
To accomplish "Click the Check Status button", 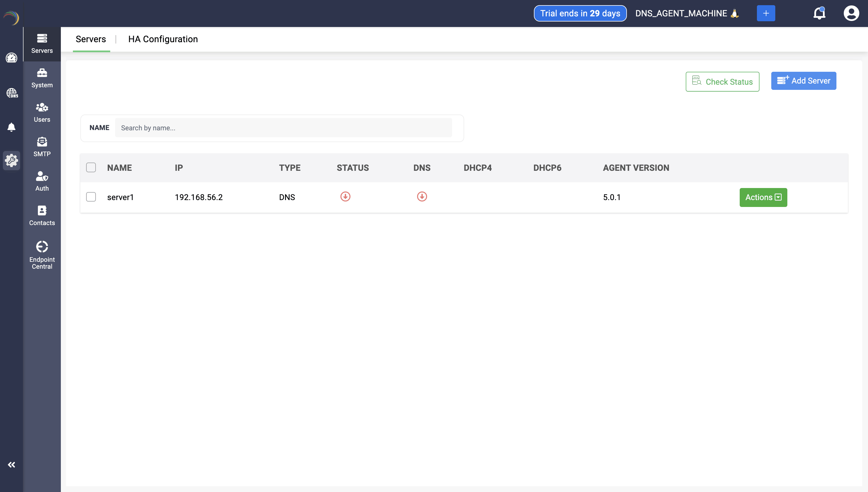I will tap(722, 82).
